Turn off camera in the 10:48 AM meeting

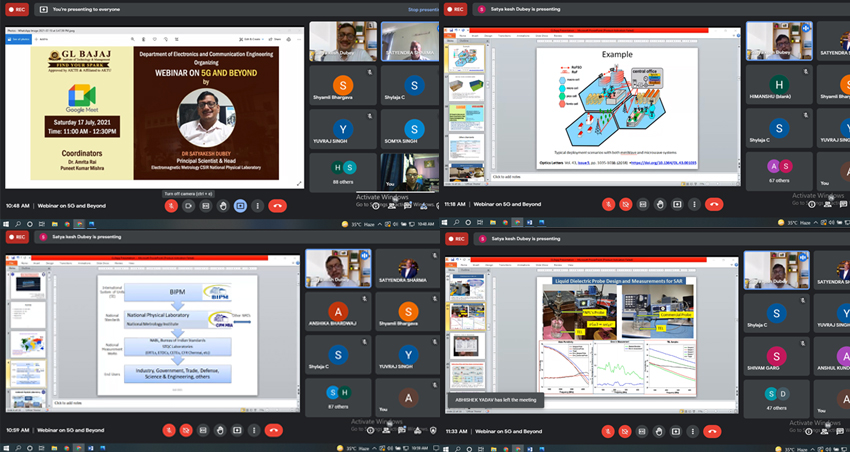pyautogui.click(x=189, y=206)
